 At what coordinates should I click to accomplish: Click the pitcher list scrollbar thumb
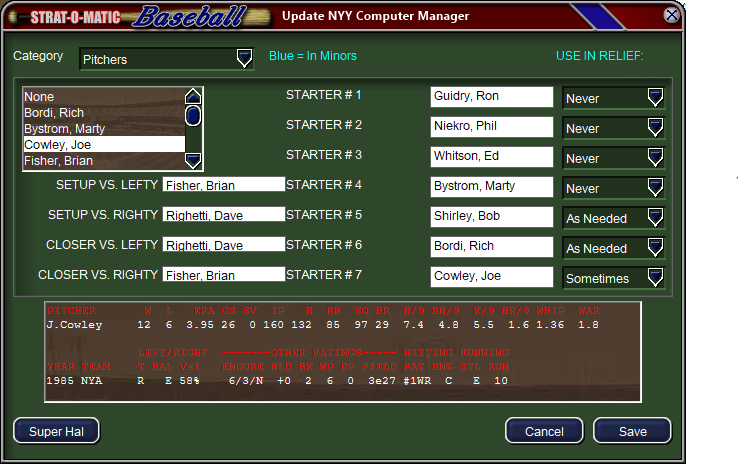coord(193,116)
